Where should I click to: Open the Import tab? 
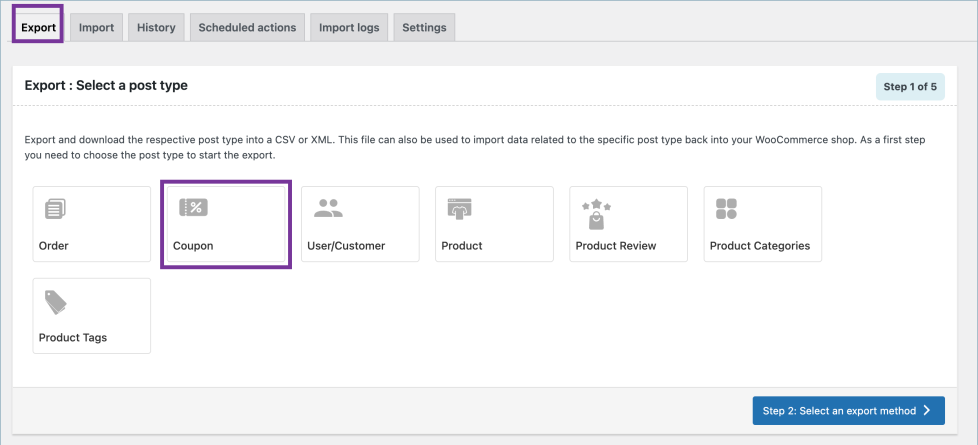tap(96, 27)
